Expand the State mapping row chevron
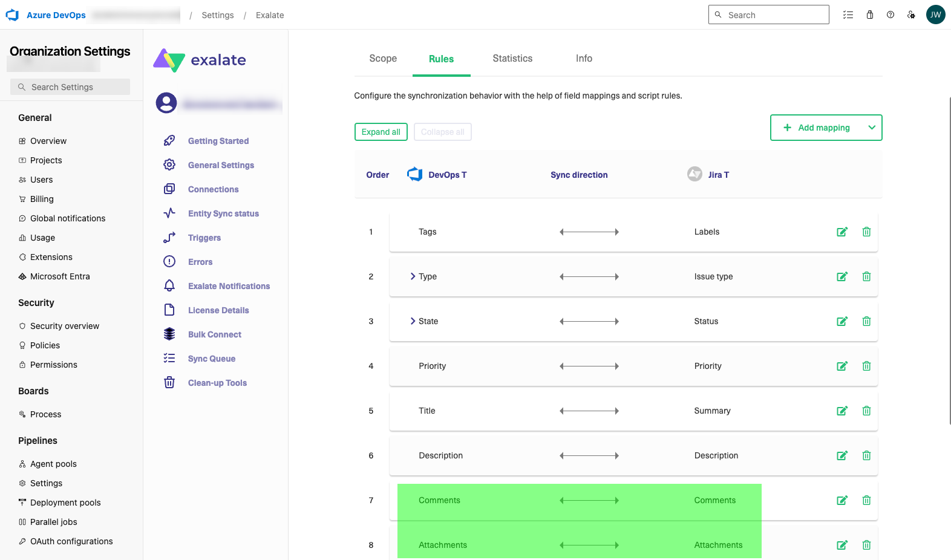The image size is (951, 560). 413,321
